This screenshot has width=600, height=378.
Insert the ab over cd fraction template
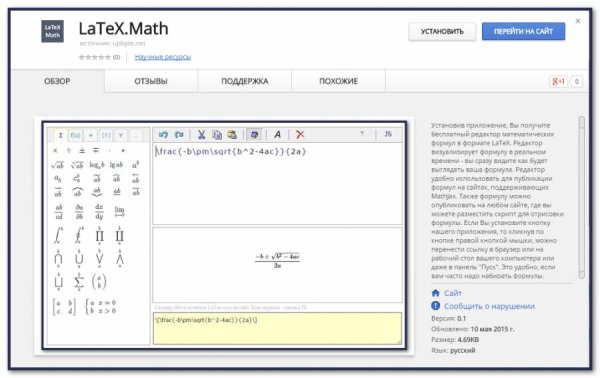(59, 212)
